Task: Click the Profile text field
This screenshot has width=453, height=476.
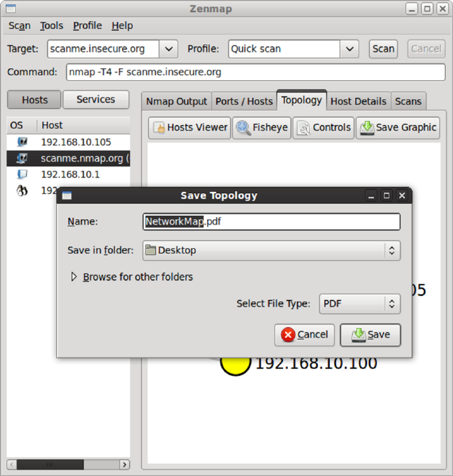Action: [x=284, y=49]
